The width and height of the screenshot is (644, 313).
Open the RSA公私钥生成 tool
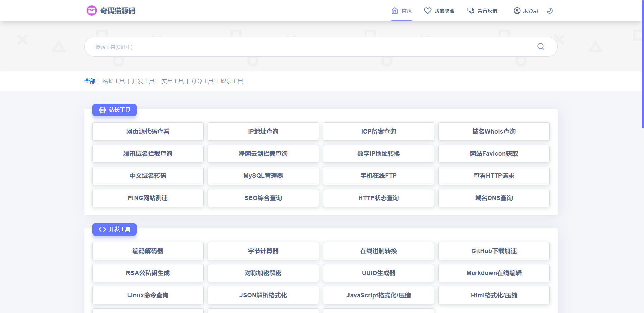(148, 273)
